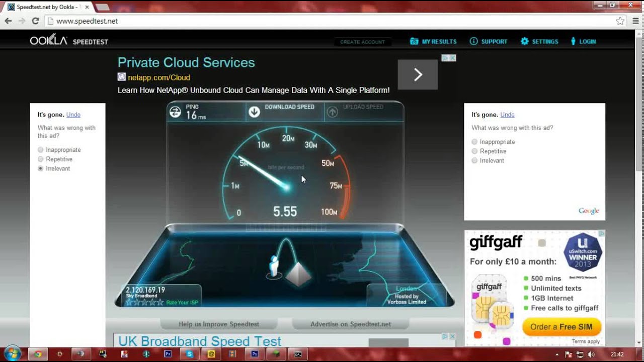Click the Google logo in right ad panel
Screen dimensions: 644x362
coord(589,211)
